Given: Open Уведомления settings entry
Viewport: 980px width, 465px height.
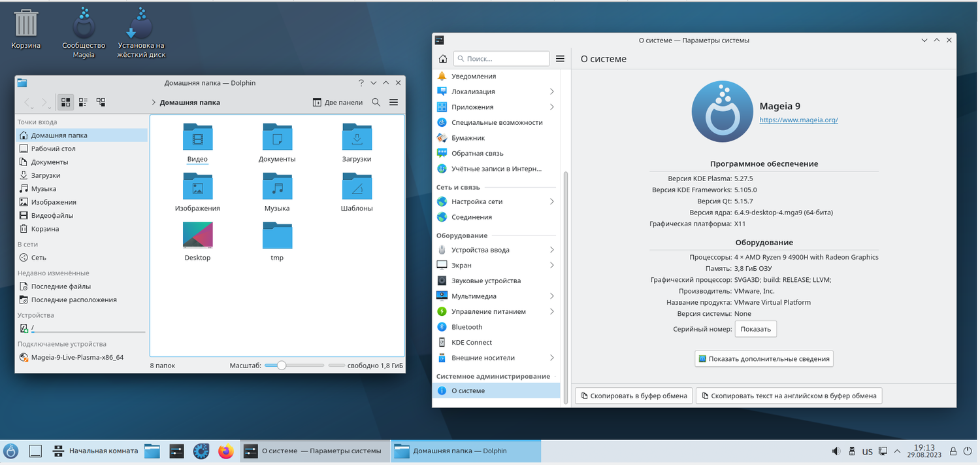Looking at the screenshot, I should [496, 76].
